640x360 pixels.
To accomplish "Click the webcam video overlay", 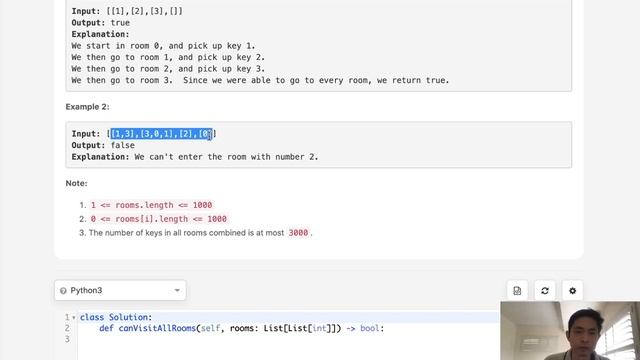I will (570, 331).
